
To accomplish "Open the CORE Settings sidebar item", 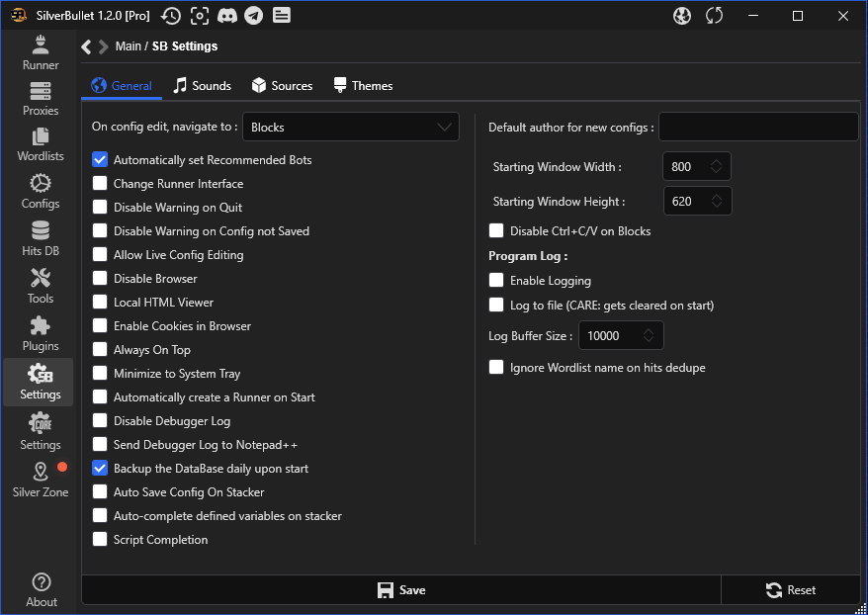I will tap(41, 432).
